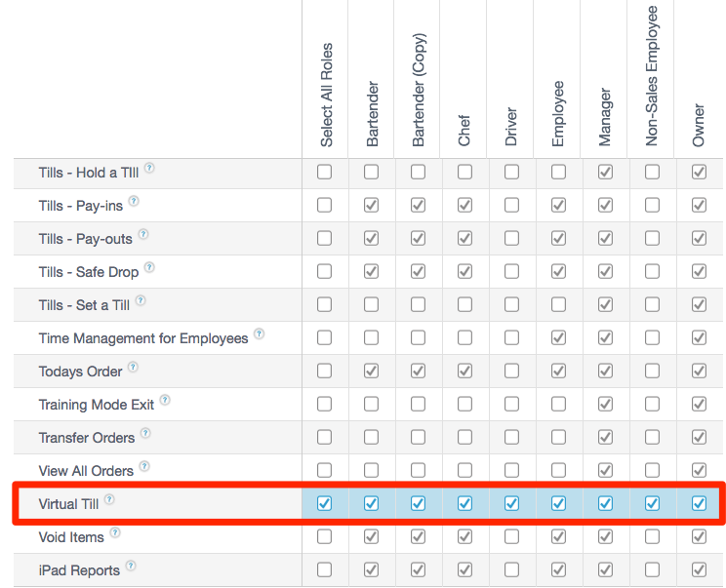Uncheck Owner permission for iPad Reports
Viewport: 726px width, 588px height.
coord(699,569)
